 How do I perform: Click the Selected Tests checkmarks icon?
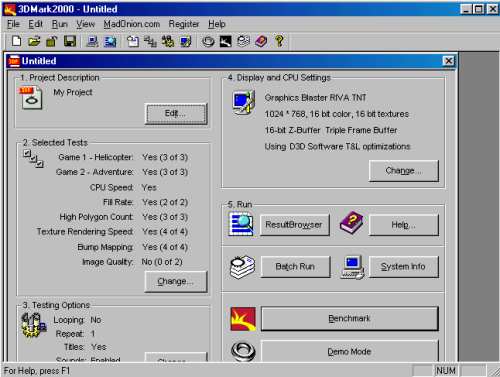pyautogui.click(x=33, y=159)
